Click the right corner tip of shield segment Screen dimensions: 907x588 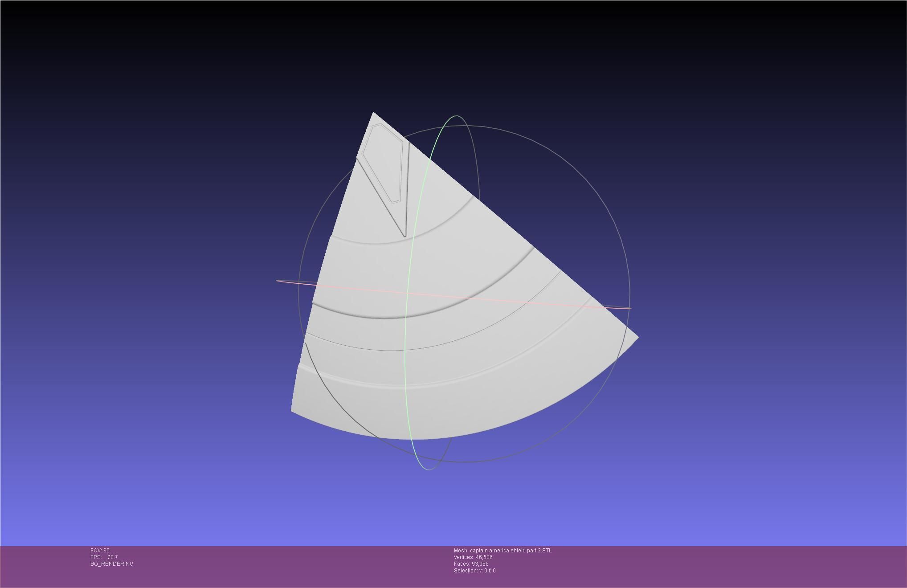point(637,337)
